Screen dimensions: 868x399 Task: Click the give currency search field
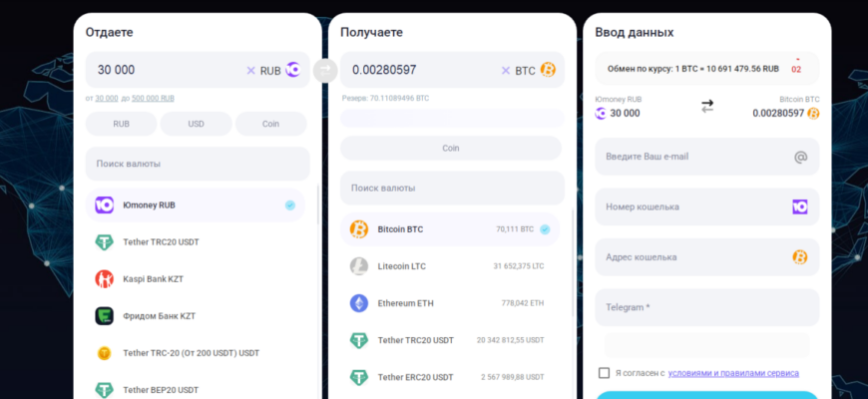(x=198, y=164)
